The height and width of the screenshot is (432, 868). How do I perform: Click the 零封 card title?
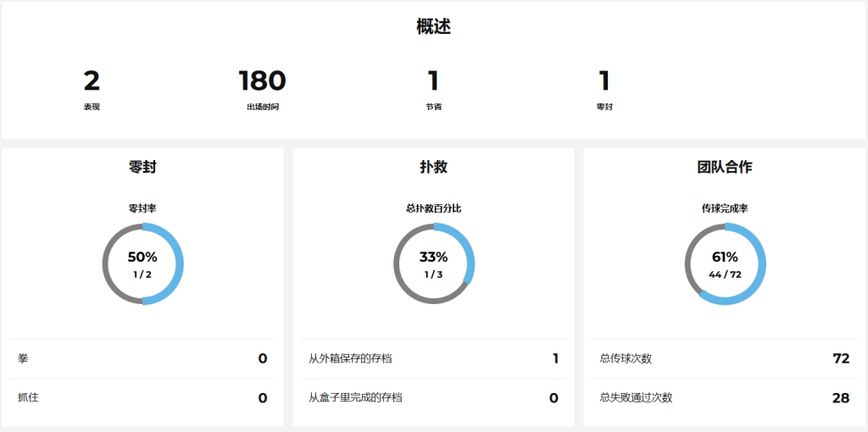click(x=142, y=167)
